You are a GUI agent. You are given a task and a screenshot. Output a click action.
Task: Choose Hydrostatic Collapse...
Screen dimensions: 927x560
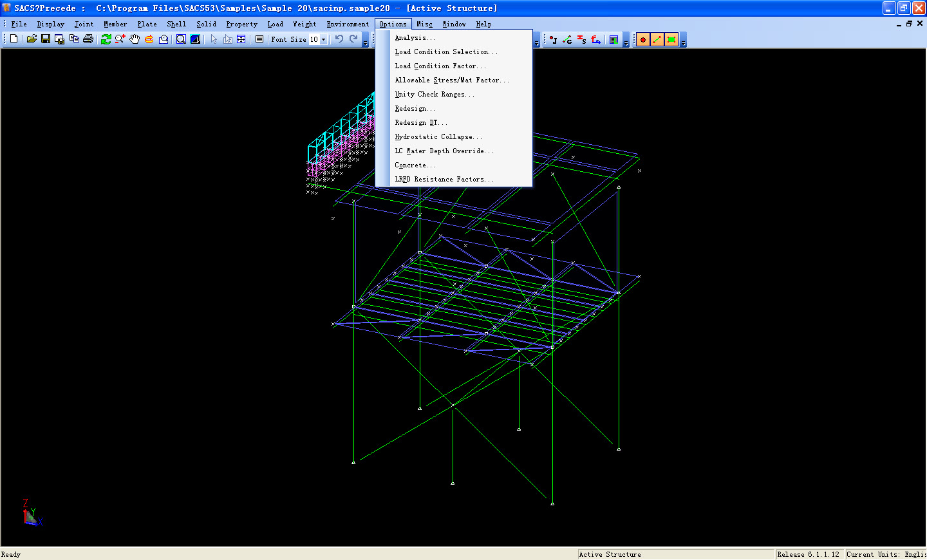coord(454,137)
